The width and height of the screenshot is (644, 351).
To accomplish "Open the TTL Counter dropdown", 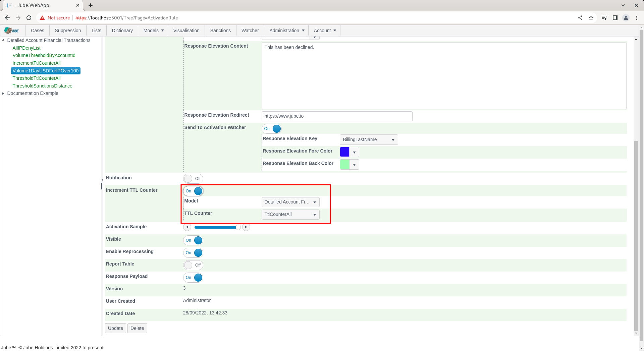I will coord(290,215).
